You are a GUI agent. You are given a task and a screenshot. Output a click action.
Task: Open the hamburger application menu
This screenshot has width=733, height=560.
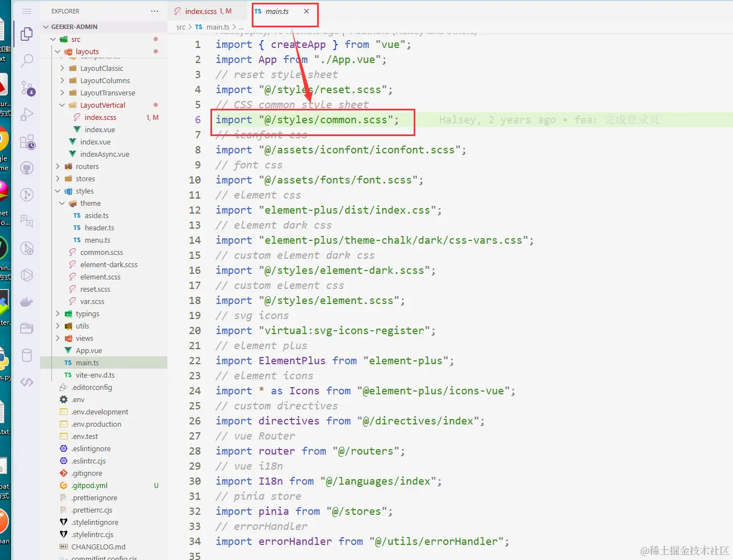pyautogui.click(x=27, y=11)
